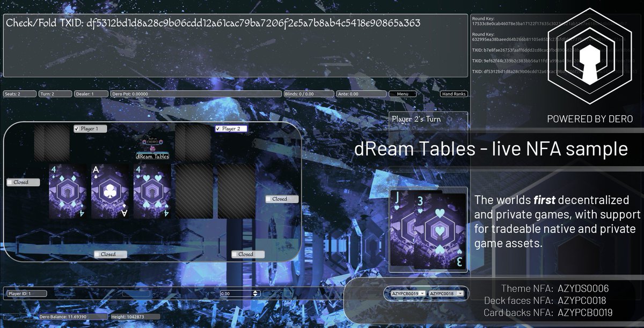Screen dimensions: 644x328
Task: Click Player 1's face-down hole cards
Action: [x=52, y=143]
